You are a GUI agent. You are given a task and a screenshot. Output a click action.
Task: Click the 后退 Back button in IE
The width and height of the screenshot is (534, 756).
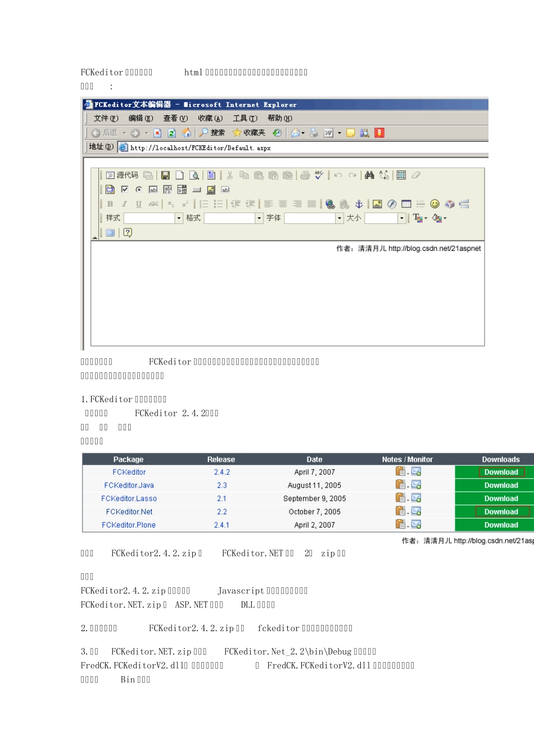(x=105, y=133)
